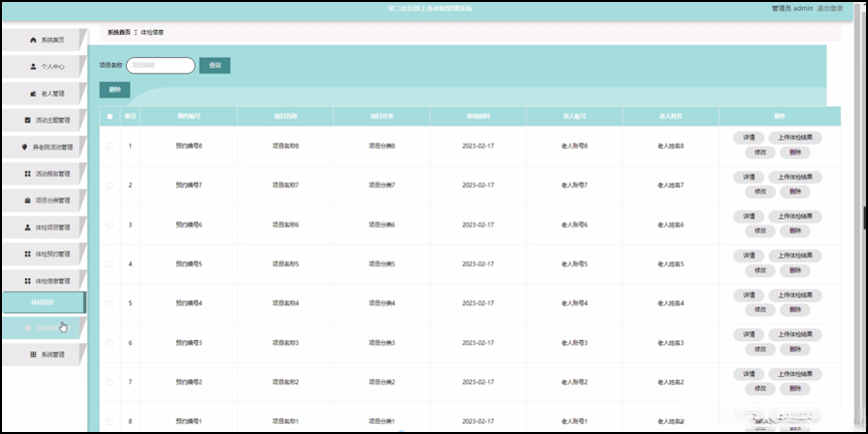Click 删除 for the 老人姓名7 row
This screenshot has width=868, height=434.
[x=795, y=192]
